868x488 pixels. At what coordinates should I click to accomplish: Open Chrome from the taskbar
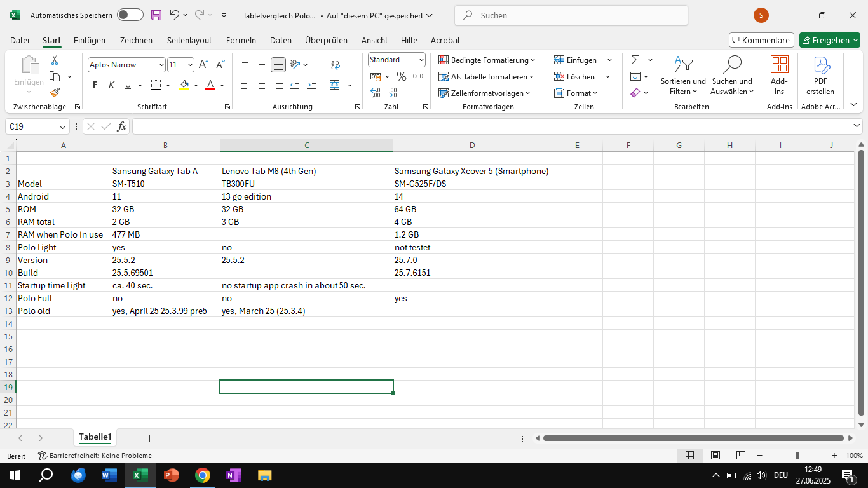tap(203, 475)
